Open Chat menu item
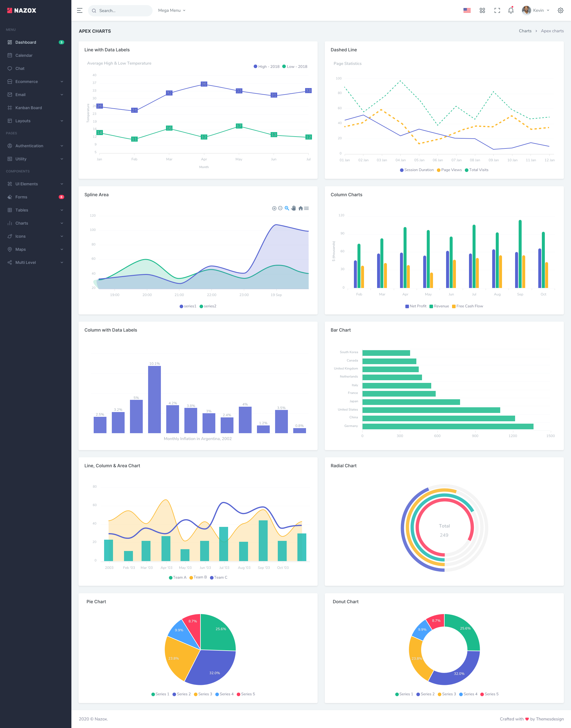Screen dimensions: 571x728 point(35,68)
